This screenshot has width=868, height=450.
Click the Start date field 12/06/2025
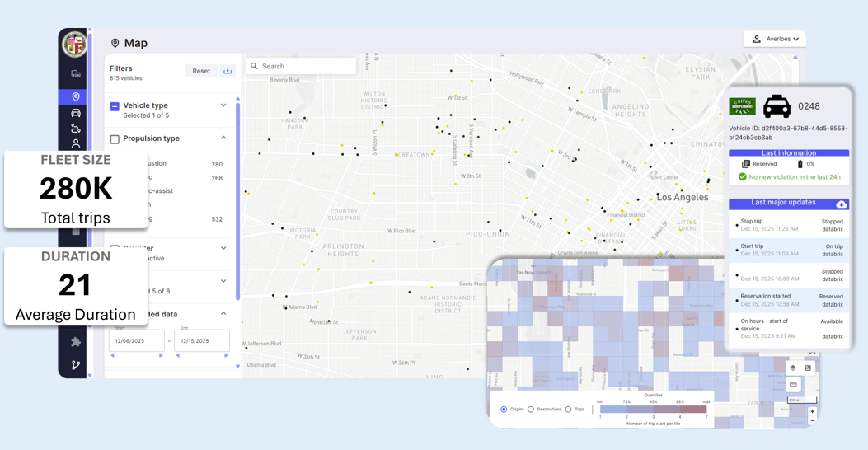click(136, 340)
